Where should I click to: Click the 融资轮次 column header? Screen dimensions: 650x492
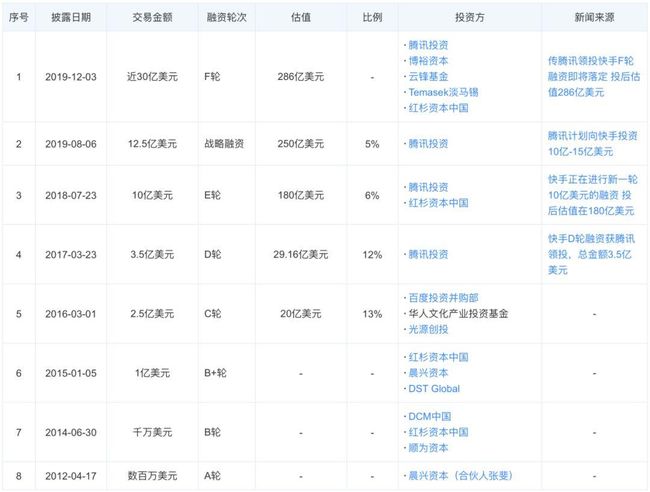pyautogui.click(x=226, y=17)
